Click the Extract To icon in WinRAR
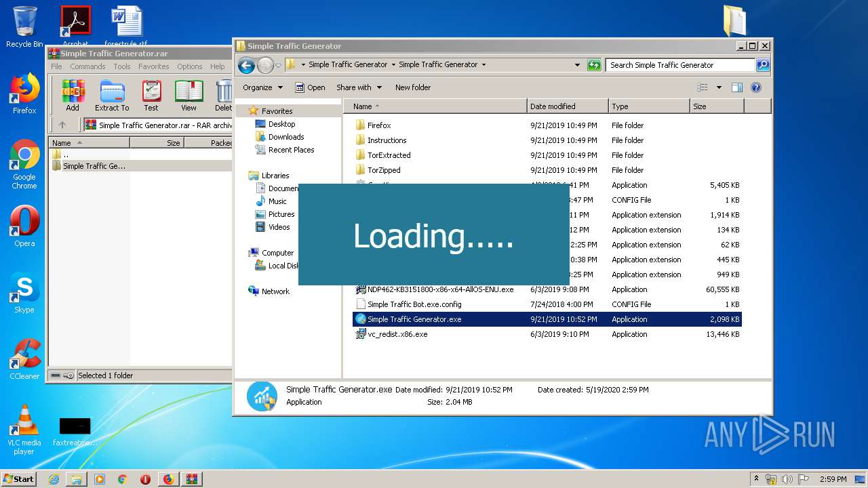 pos(112,95)
